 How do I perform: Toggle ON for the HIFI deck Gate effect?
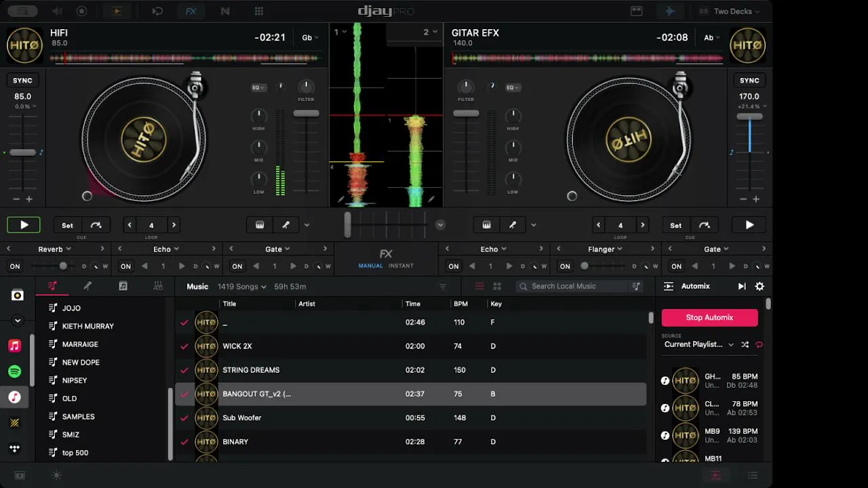(x=237, y=266)
